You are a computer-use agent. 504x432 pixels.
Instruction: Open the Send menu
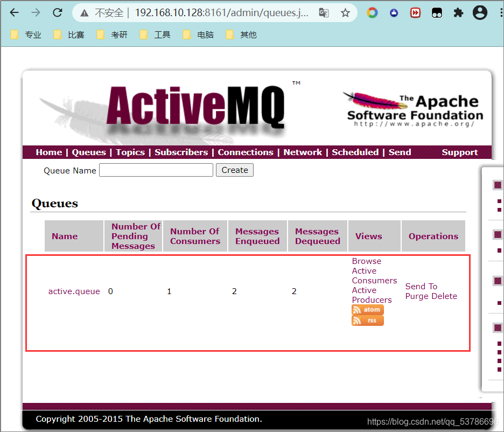[x=400, y=152]
